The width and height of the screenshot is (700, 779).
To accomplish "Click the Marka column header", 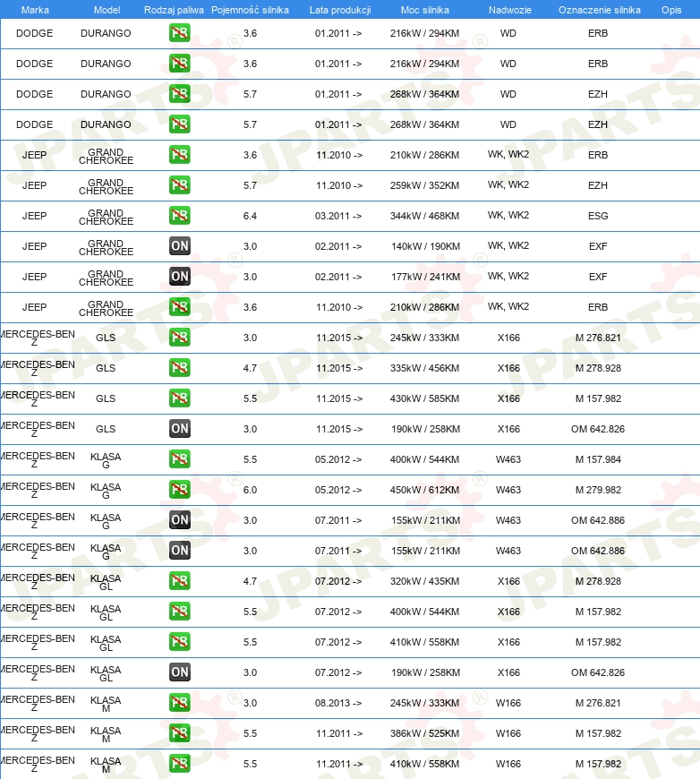I will tap(35, 10).
